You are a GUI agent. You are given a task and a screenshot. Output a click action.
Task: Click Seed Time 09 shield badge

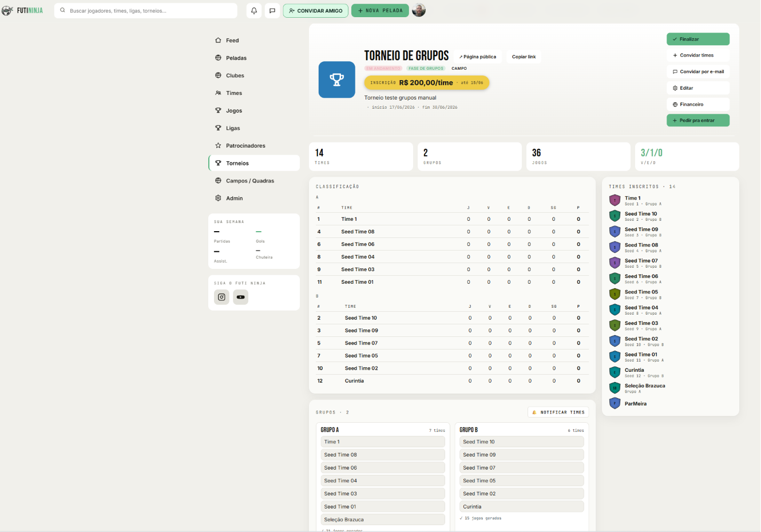[615, 232]
